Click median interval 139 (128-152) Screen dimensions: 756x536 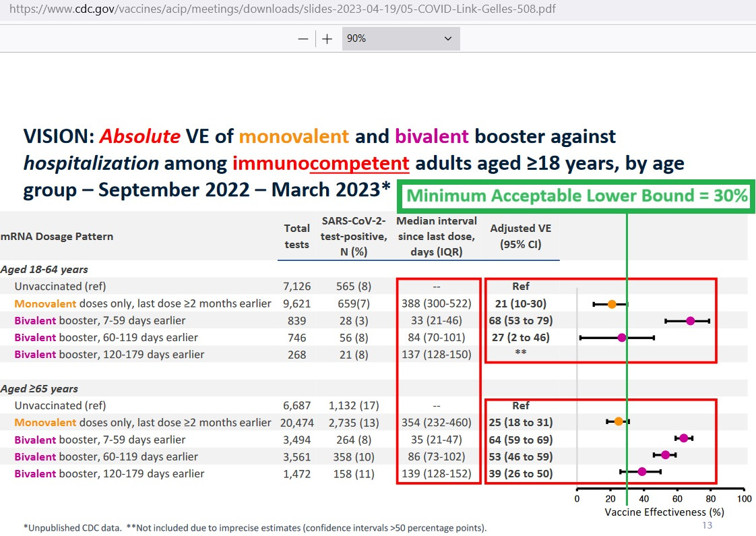[437, 474]
